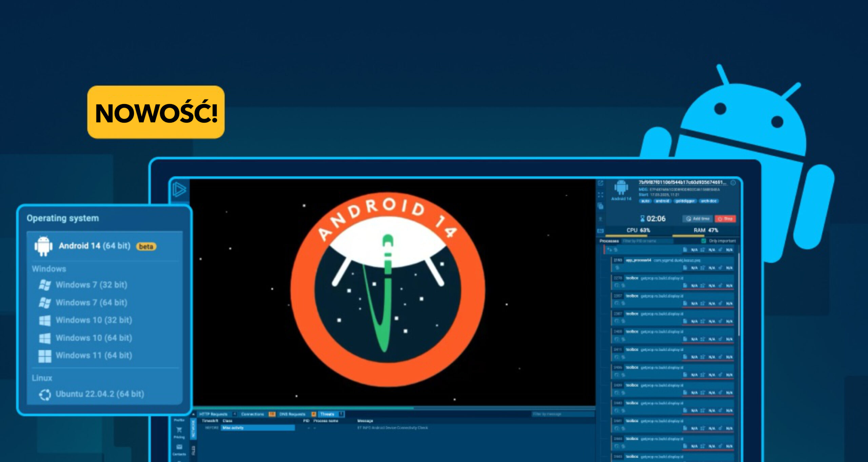Click the task hash title text
The image size is (868, 462).
[683, 183]
